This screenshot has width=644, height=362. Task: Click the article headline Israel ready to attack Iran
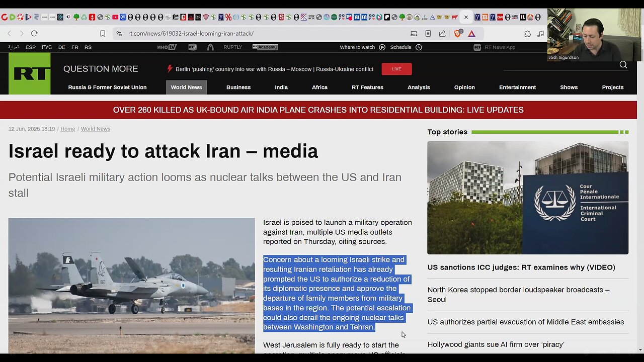tap(163, 151)
